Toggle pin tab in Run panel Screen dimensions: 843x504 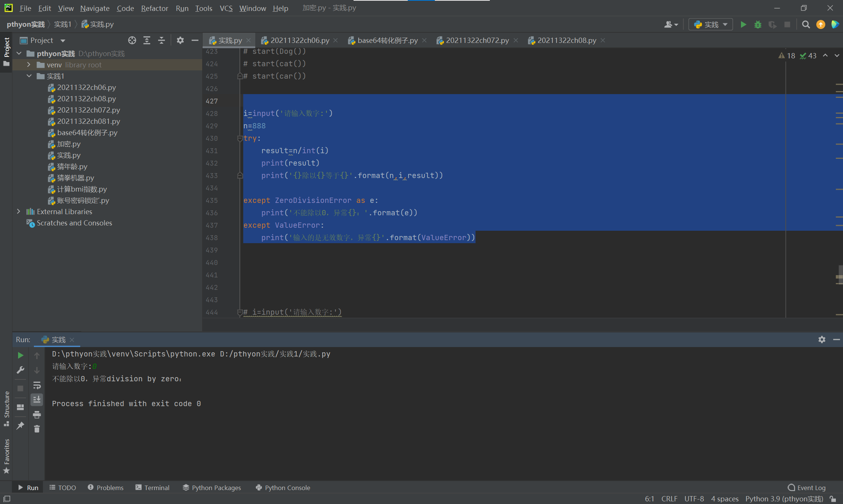(20, 426)
